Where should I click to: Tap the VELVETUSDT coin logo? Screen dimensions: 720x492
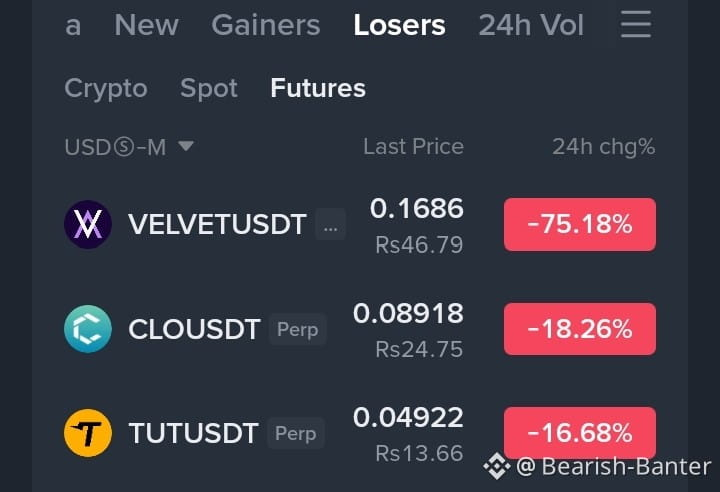[88, 224]
